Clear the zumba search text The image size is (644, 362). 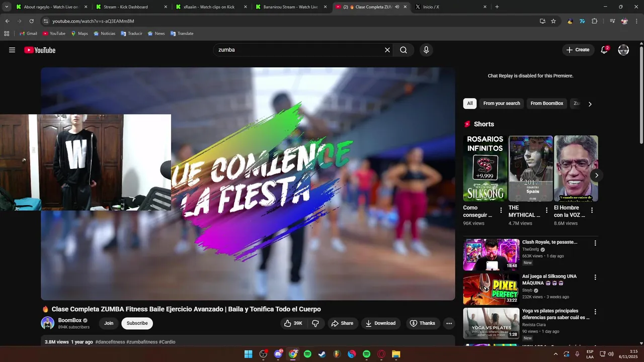387,50
